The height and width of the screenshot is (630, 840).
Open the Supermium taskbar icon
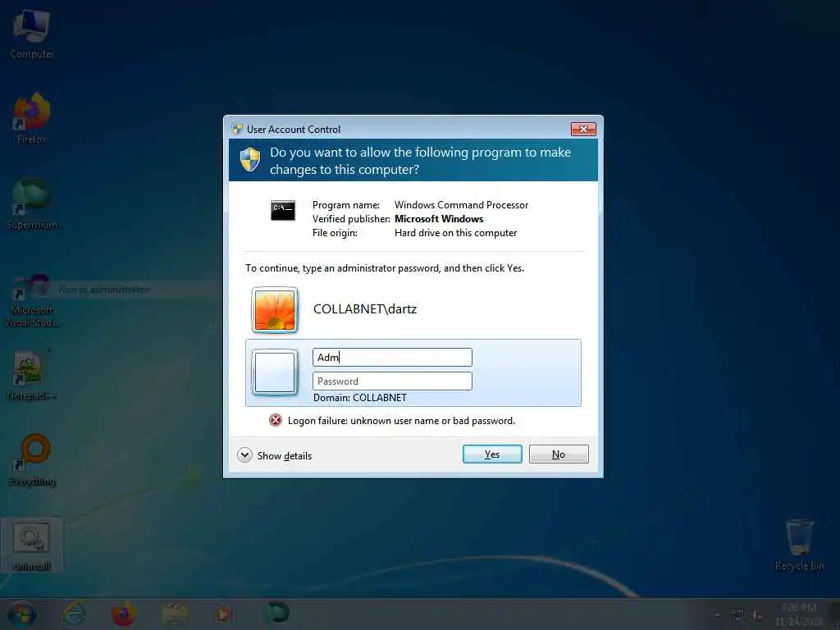(277, 613)
